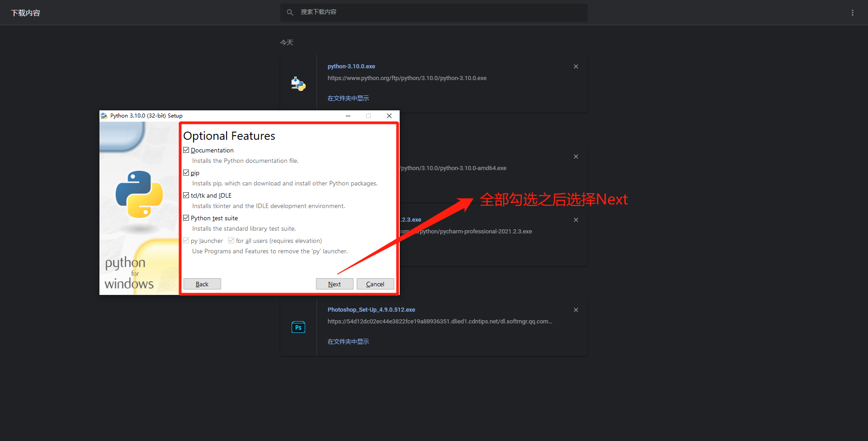The height and width of the screenshot is (441, 868).
Task: Click Next in Python Setup
Action: [335, 284]
